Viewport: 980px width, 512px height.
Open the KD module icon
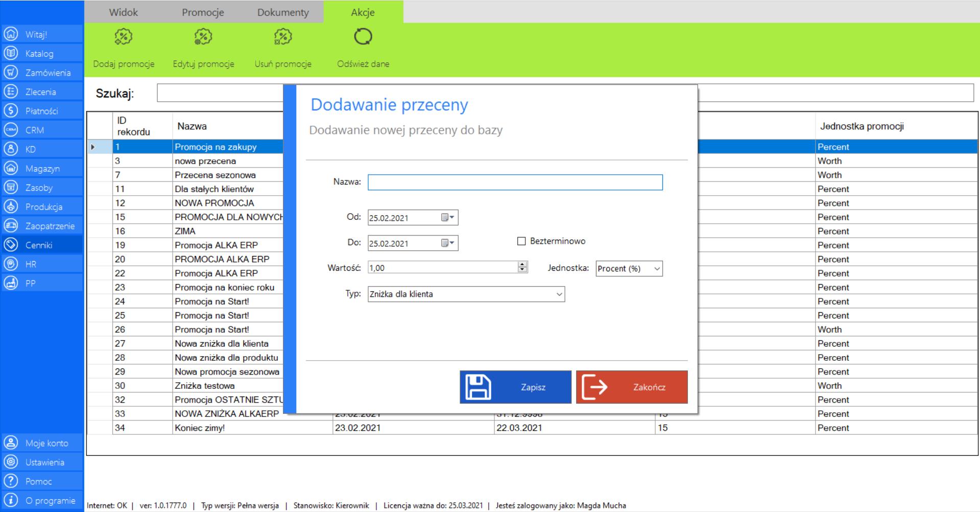click(10, 149)
